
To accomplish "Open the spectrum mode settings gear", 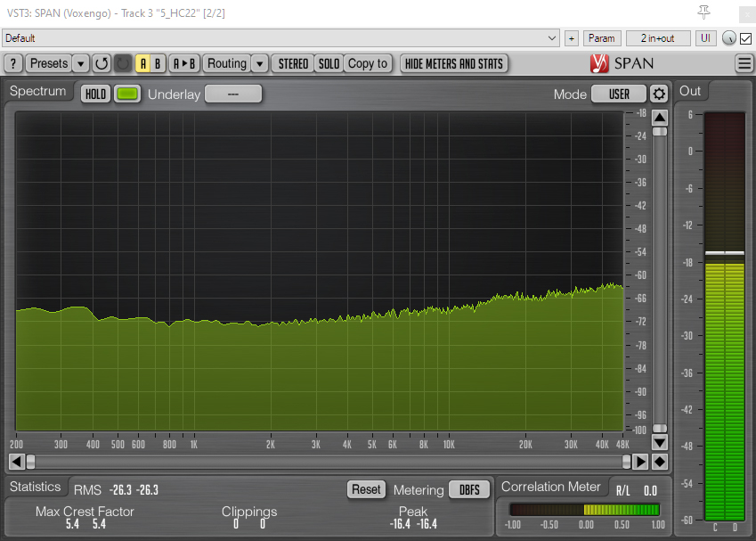I will tap(659, 94).
